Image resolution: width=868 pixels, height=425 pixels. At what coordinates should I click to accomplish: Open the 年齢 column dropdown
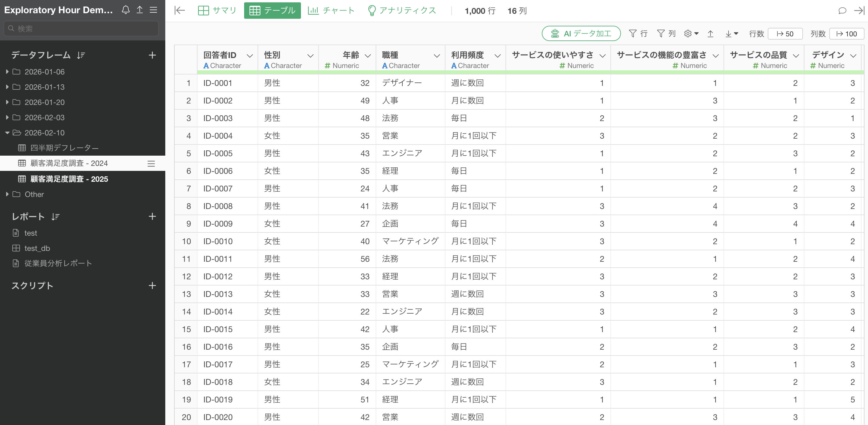[368, 56]
